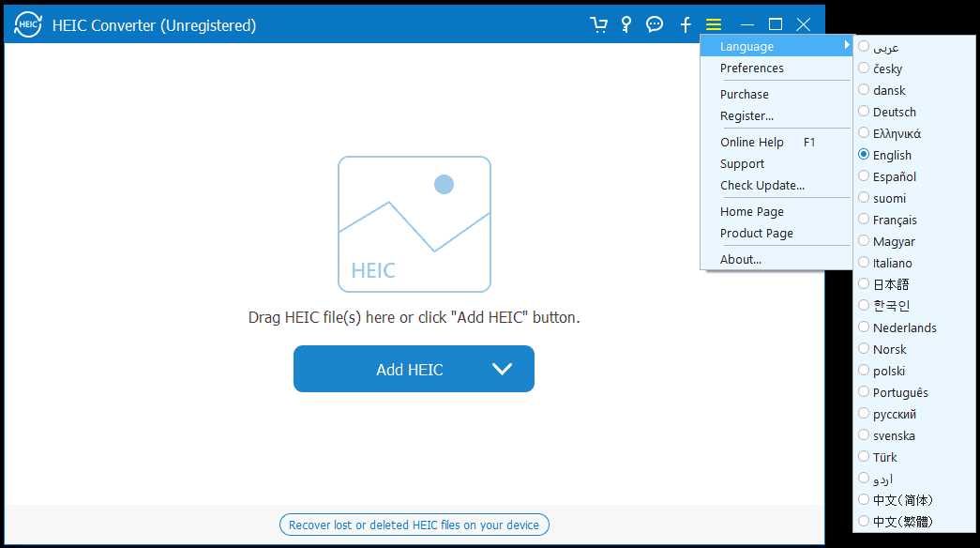Expand the Language submenu arrow
The height and width of the screenshot is (548, 980).
pyautogui.click(x=847, y=45)
